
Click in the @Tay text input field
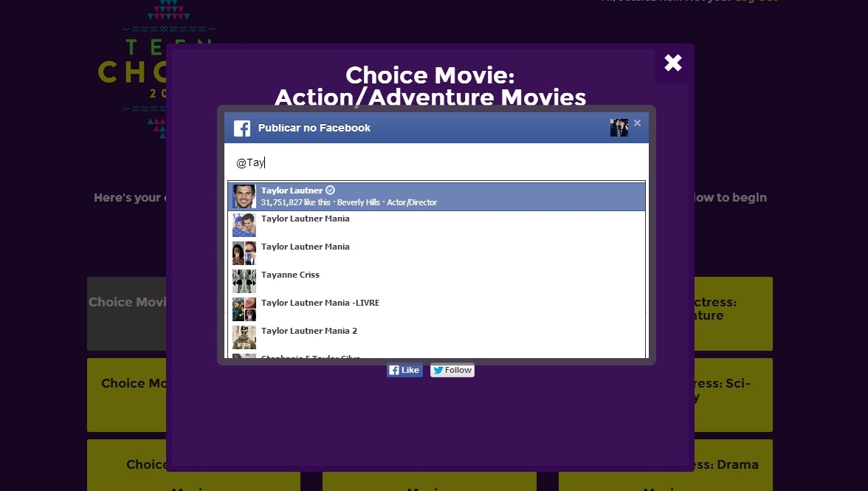(x=436, y=162)
